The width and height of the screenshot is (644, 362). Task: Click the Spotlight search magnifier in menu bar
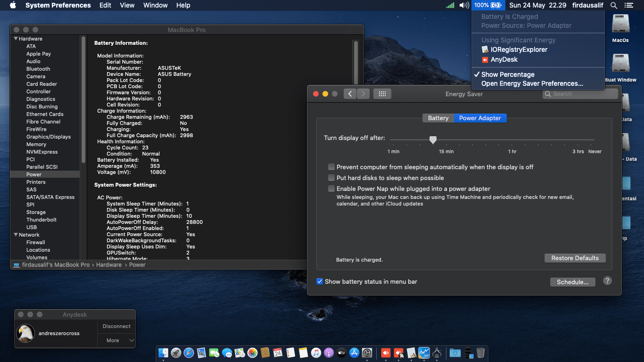point(613,5)
